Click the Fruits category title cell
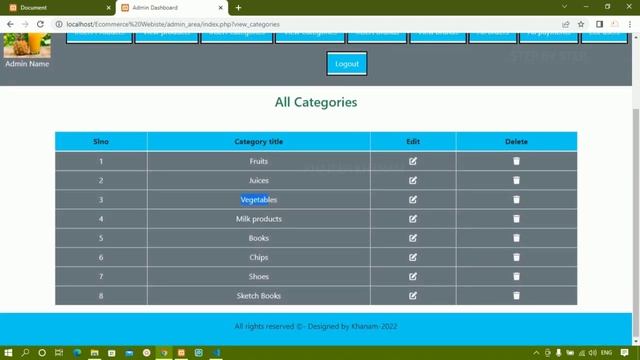The width and height of the screenshot is (640, 360). (259, 161)
